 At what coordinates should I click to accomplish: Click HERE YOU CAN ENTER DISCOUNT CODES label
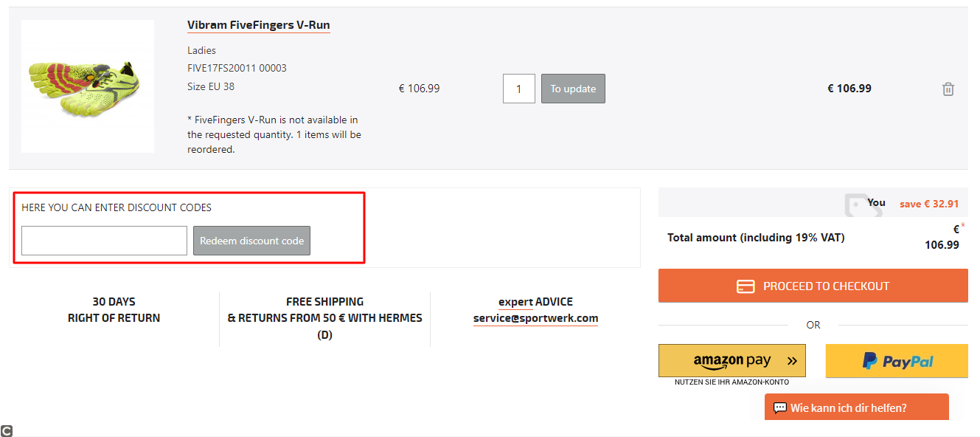[117, 207]
